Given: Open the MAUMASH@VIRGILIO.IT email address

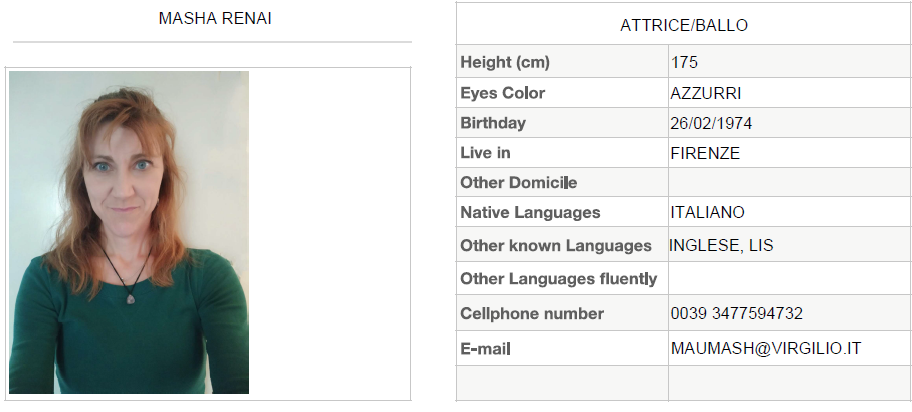Looking at the screenshot, I should pos(765,349).
